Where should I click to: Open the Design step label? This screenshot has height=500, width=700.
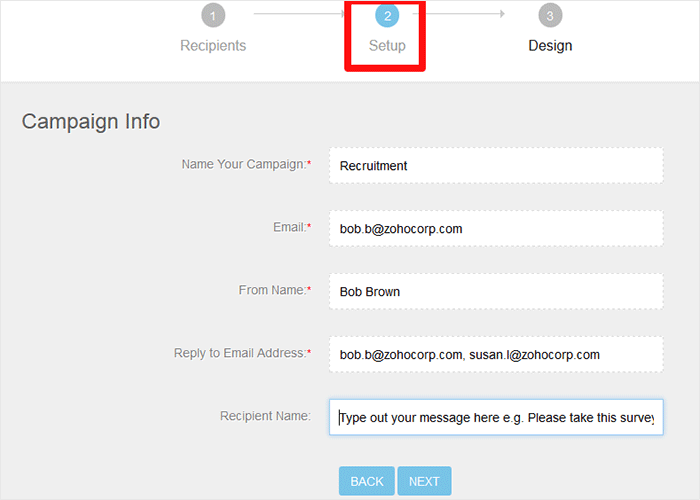tap(550, 45)
